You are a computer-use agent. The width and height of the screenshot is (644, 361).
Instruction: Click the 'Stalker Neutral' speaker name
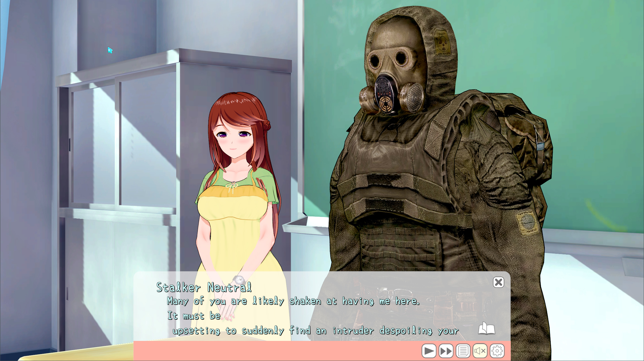coord(204,288)
